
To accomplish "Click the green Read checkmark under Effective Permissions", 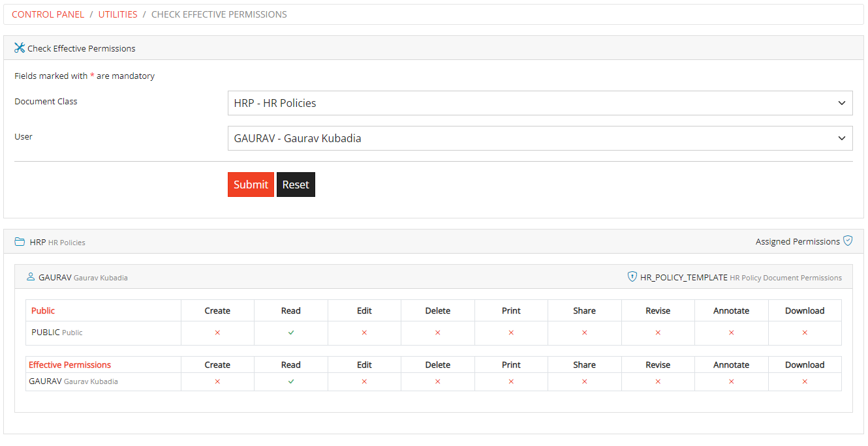I will click(x=290, y=381).
